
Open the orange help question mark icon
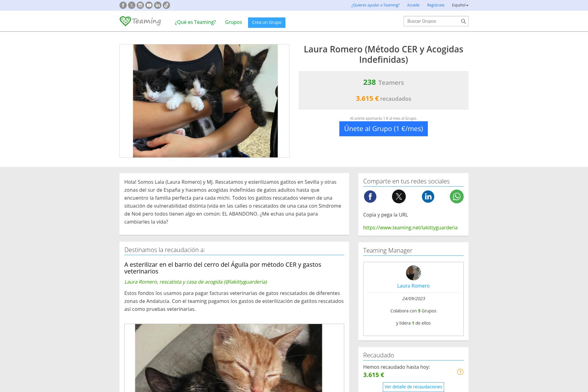460,372
